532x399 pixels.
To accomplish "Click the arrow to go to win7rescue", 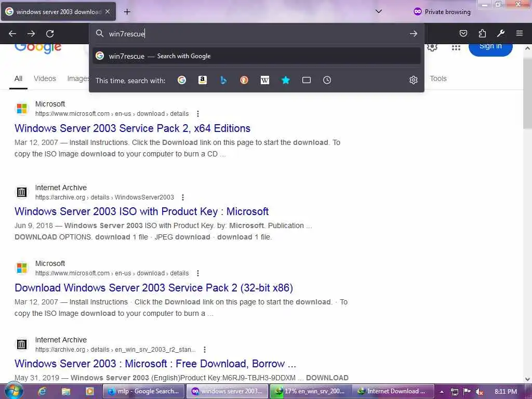I will tap(413, 34).
